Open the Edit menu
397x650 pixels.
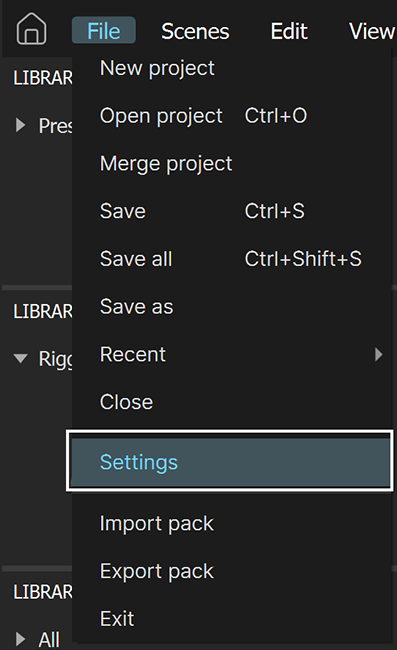pos(289,31)
